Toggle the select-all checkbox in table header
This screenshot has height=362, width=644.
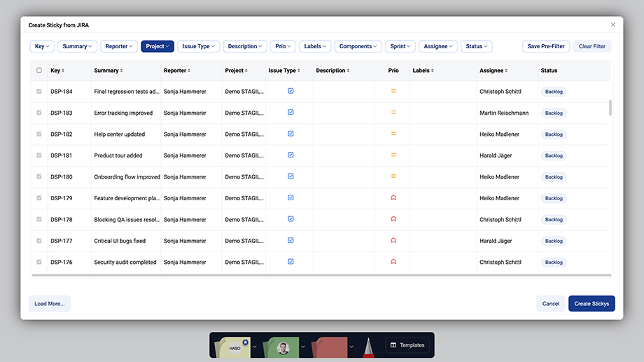(39, 71)
